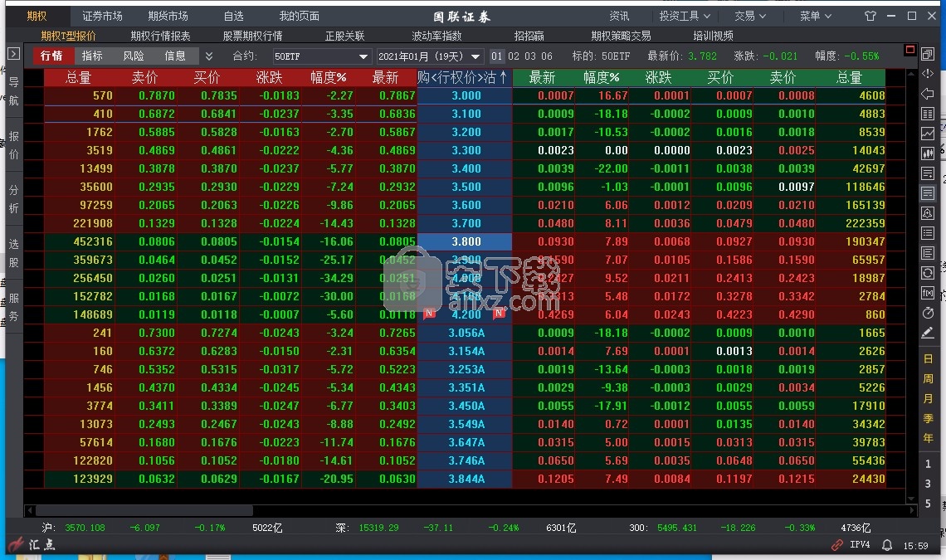
Task: Select the 3.844A strike price row
Action: [465, 479]
